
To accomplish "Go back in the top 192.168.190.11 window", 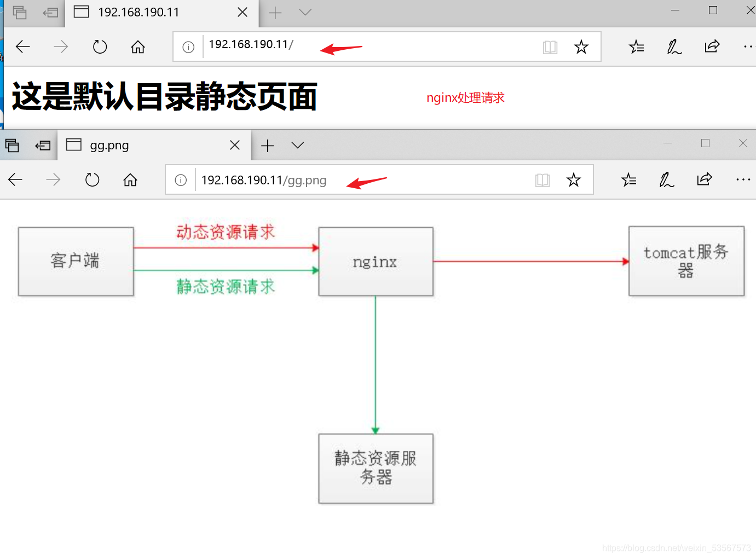I will [23, 47].
